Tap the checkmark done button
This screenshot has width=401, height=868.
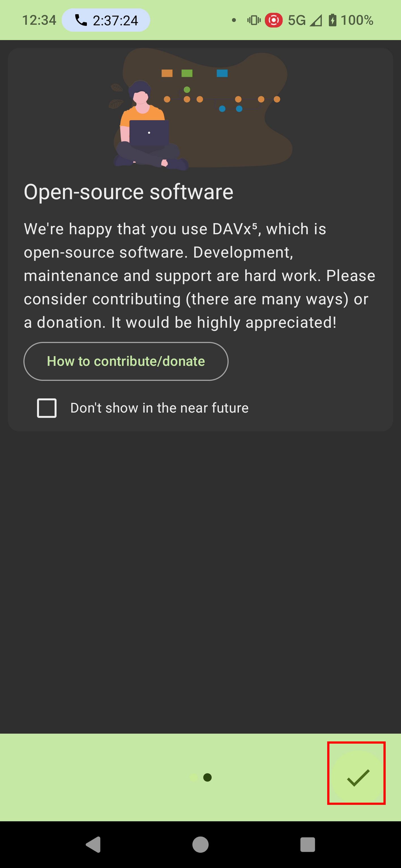[x=357, y=777]
